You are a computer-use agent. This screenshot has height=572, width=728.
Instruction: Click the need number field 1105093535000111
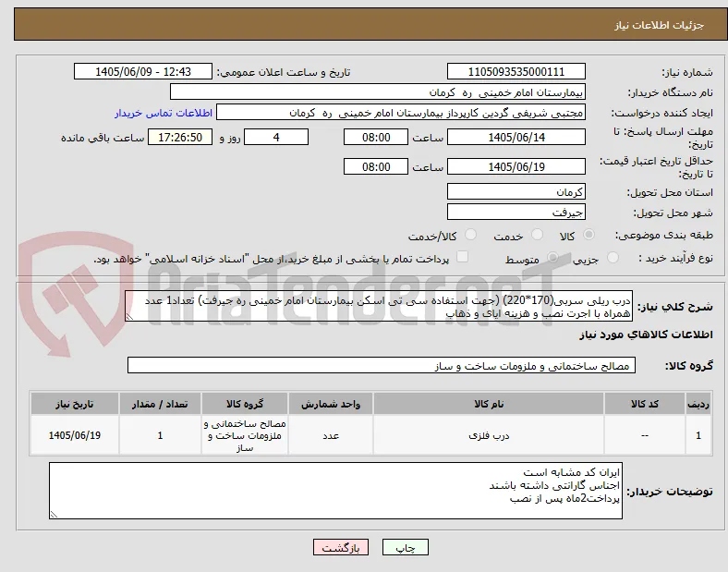[516, 71]
